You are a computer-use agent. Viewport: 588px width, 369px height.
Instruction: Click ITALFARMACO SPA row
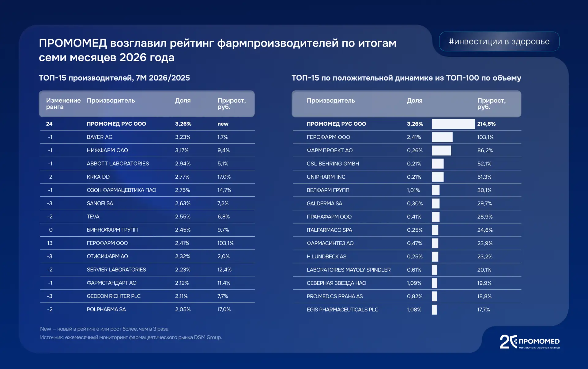point(330,230)
